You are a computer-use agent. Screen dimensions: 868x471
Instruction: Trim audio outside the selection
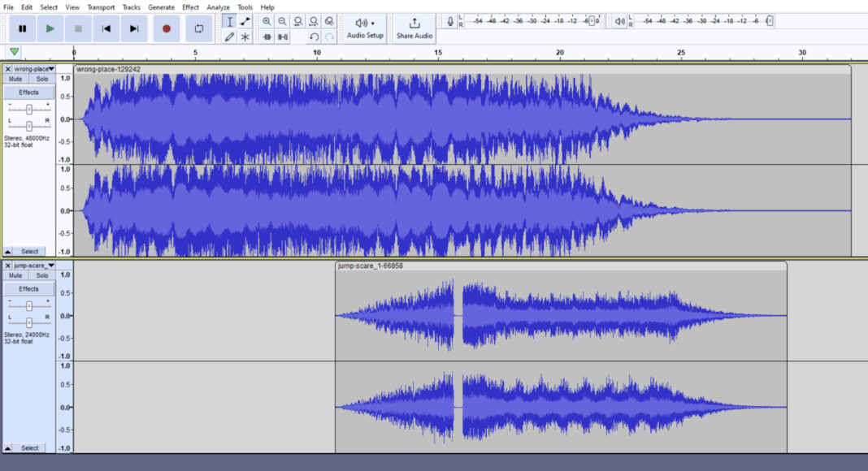coord(267,37)
